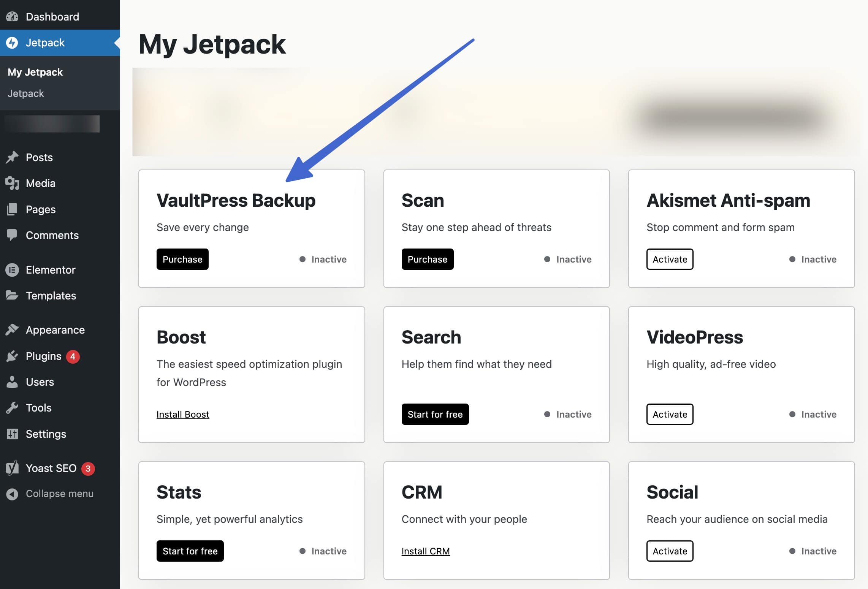This screenshot has width=868, height=589.
Task: Click the Appearance paintbrush icon
Action: pos(13,329)
